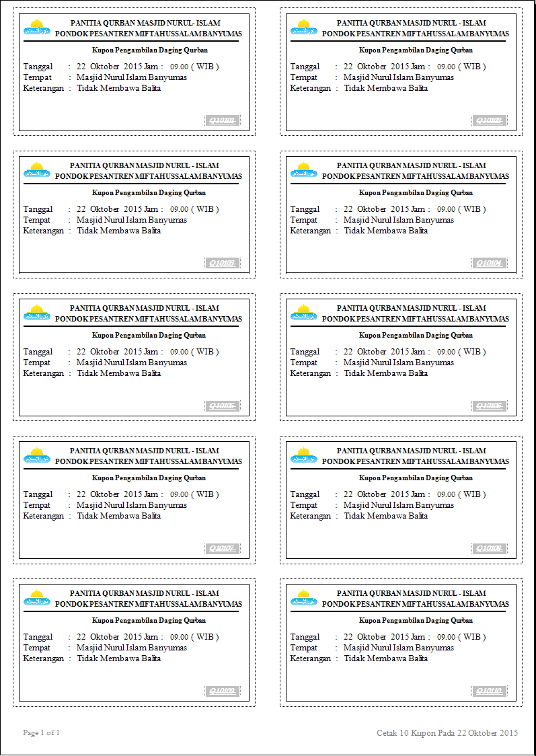Select the coupon number Q10109
Screen dimensions: 536x756
pos(222,691)
